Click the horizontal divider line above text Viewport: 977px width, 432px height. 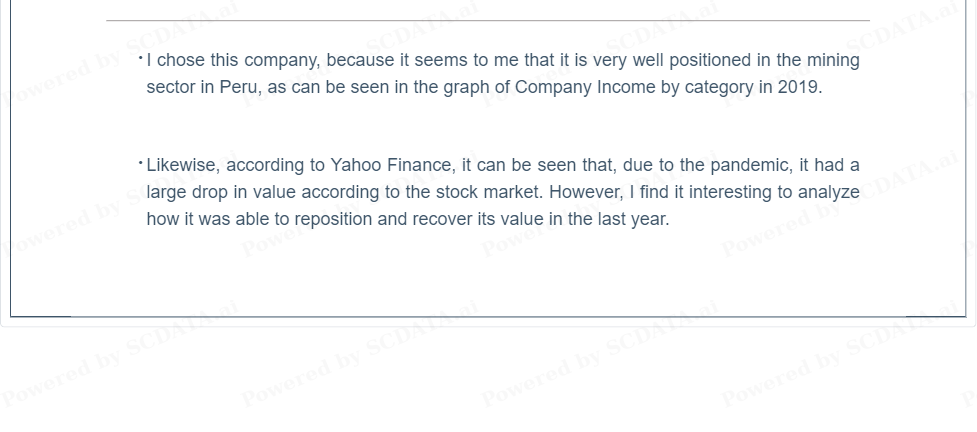tap(488, 21)
